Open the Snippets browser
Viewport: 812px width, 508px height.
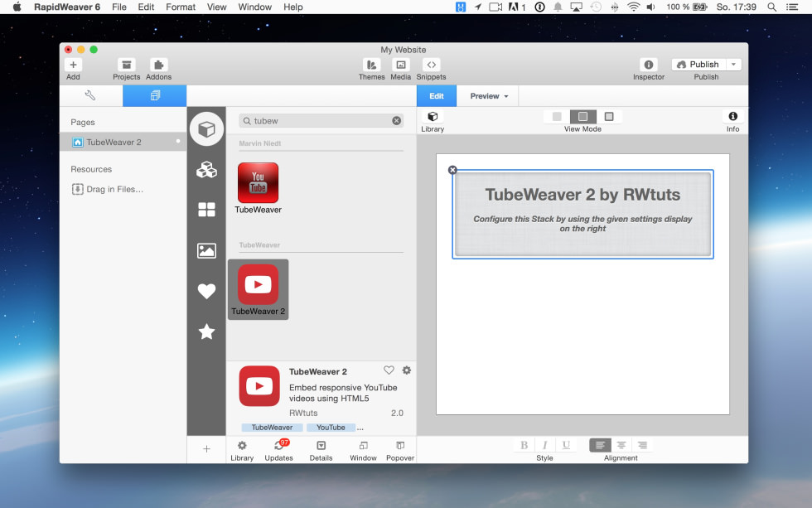point(431,65)
